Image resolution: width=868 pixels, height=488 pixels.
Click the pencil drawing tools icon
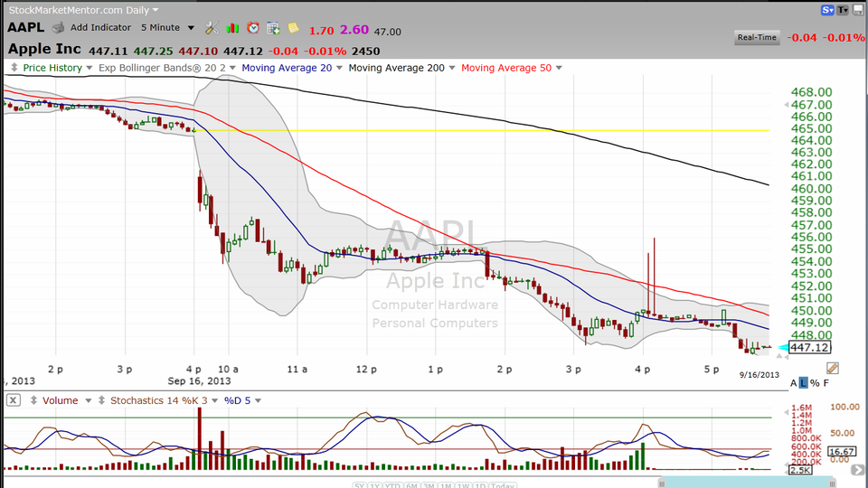833,368
